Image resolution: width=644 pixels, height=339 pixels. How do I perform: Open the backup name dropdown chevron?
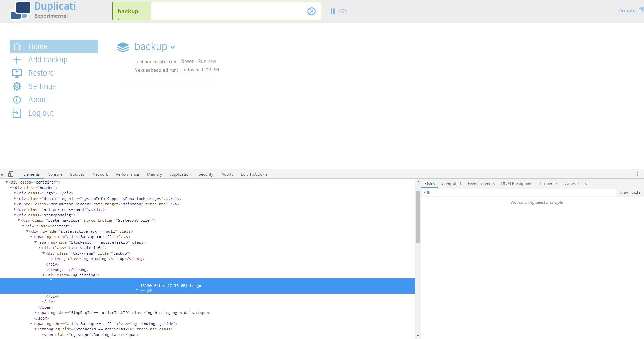point(173,47)
